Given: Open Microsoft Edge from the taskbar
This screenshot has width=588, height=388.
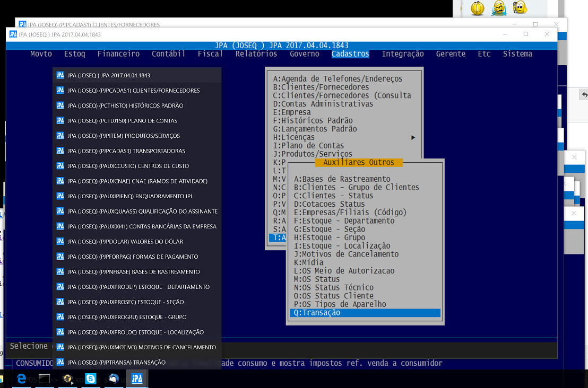Looking at the screenshot, I should coord(22,379).
